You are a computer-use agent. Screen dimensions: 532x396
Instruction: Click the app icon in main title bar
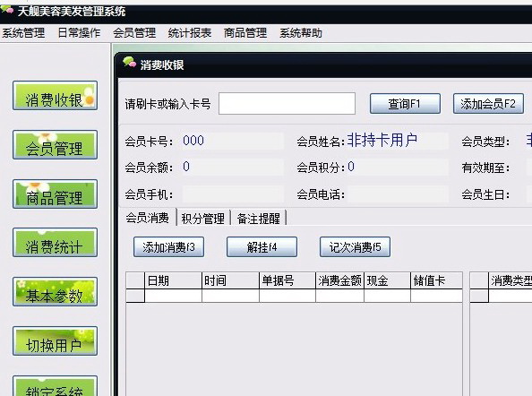tap(7, 10)
